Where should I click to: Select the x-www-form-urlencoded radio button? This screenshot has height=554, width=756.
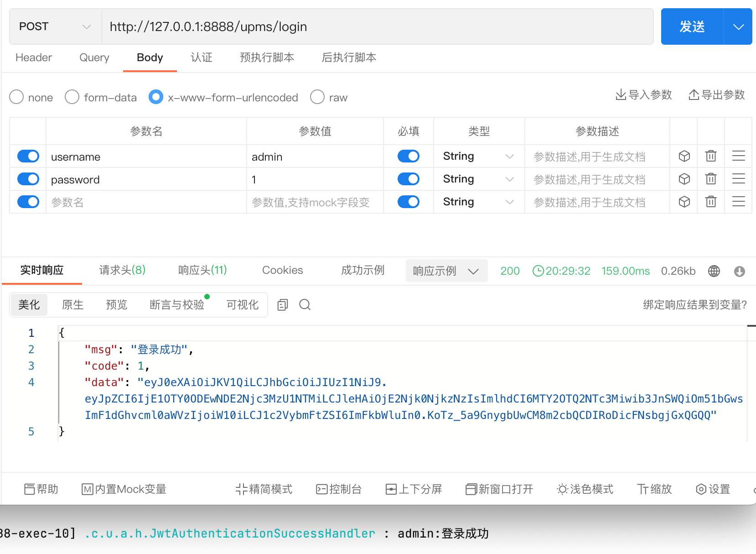pyautogui.click(x=156, y=97)
